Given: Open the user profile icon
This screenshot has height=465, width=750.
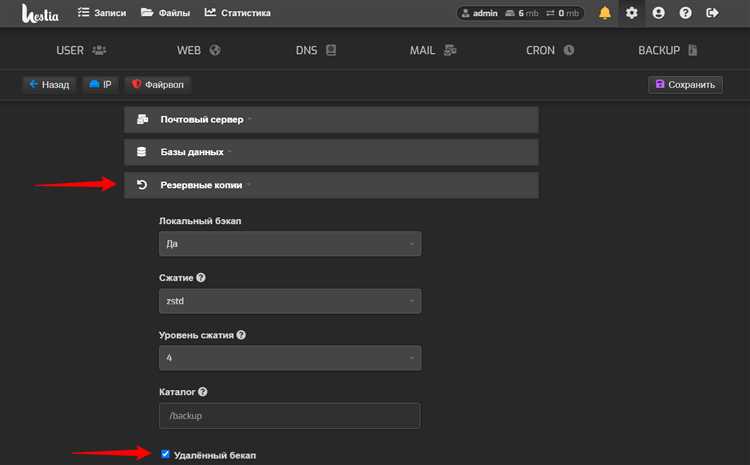Looking at the screenshot, I should 659,13.
